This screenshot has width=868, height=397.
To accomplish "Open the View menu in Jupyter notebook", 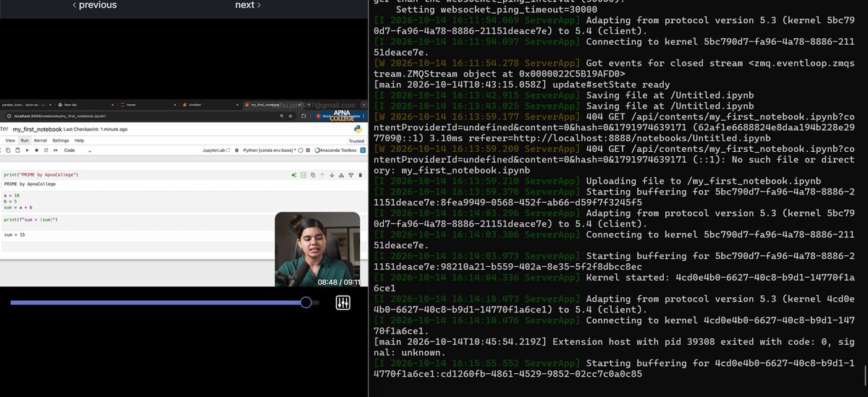I will [11, 140].
